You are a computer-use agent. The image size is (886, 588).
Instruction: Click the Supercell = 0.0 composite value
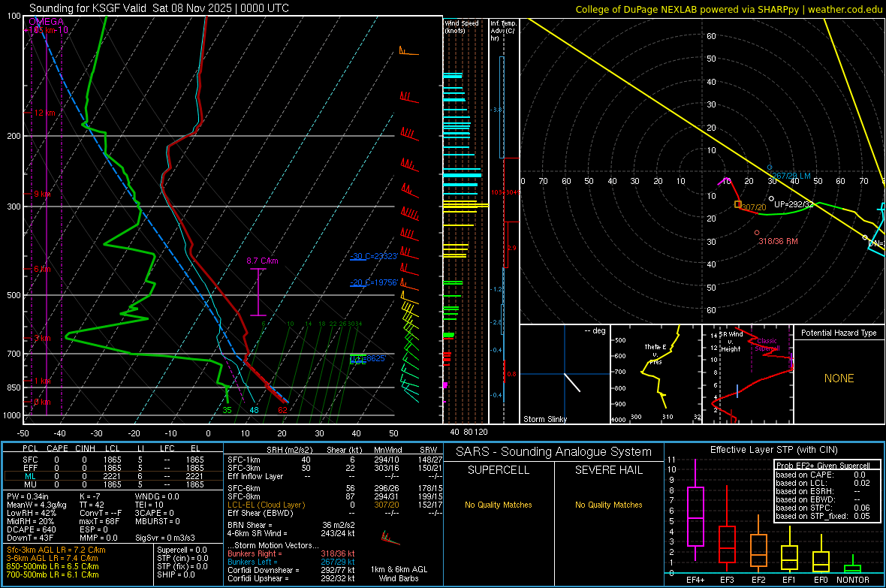pyautogui.click(x=182, y=550)
